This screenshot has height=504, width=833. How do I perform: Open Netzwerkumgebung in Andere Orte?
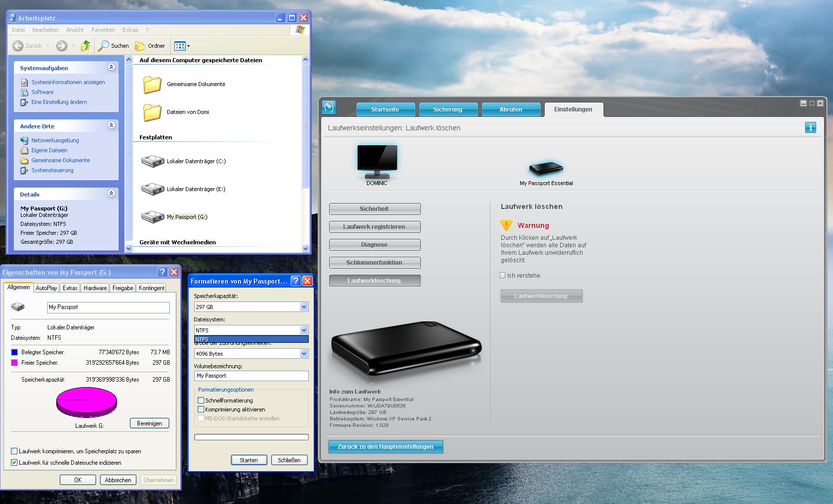coord(55,140)
